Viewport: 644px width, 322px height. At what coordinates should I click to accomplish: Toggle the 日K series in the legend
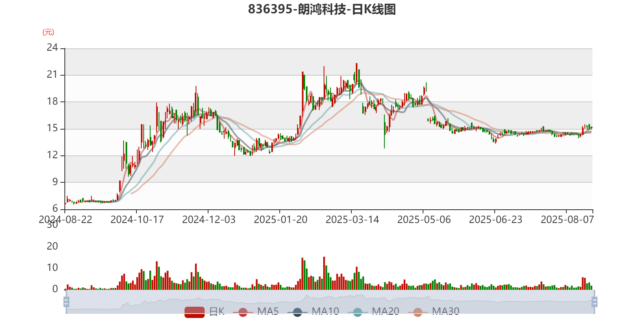coord(204,312)
